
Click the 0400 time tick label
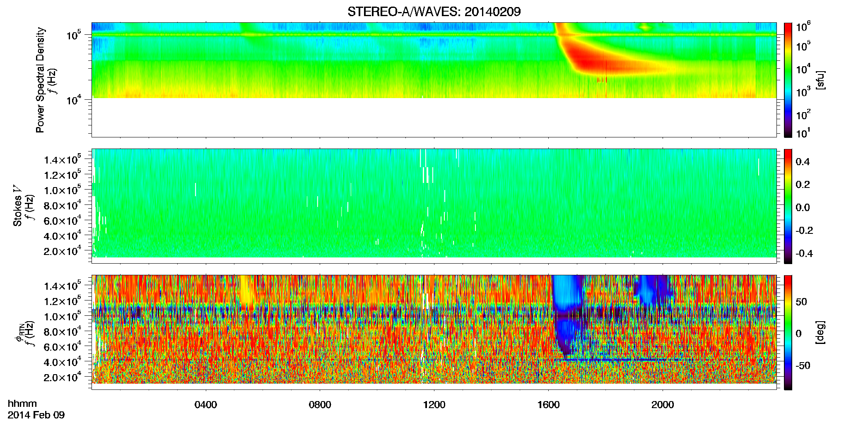point(206,405)
